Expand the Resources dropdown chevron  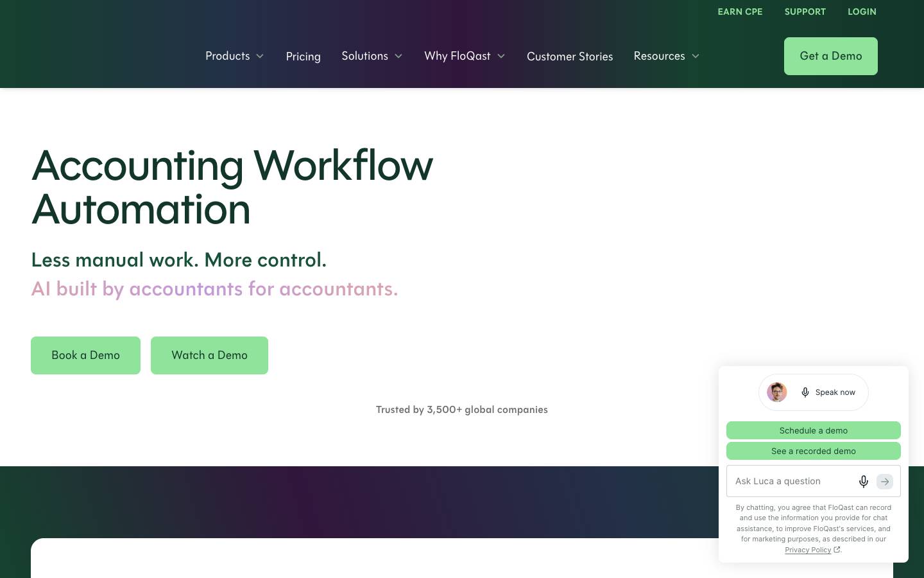click(696, 57)
